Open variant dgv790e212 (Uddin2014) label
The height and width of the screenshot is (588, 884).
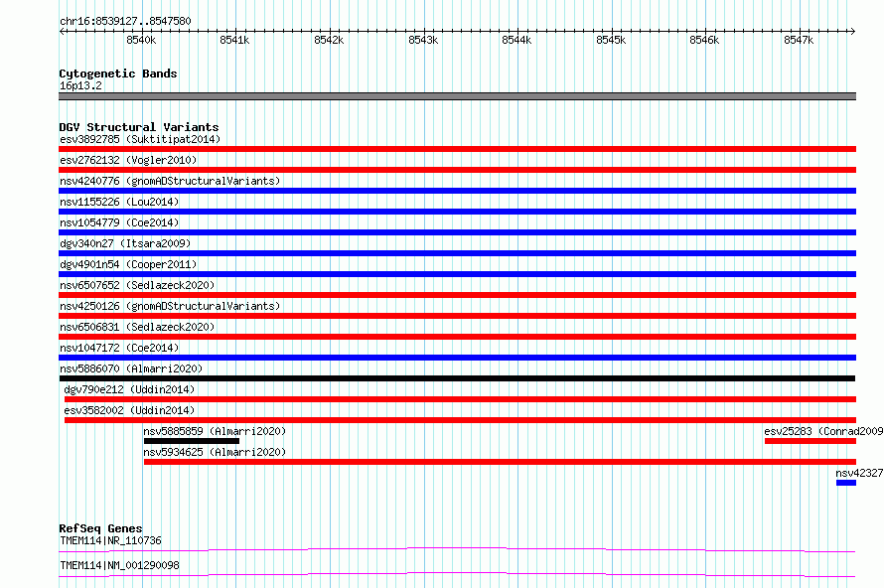click(x=129, y=389)
